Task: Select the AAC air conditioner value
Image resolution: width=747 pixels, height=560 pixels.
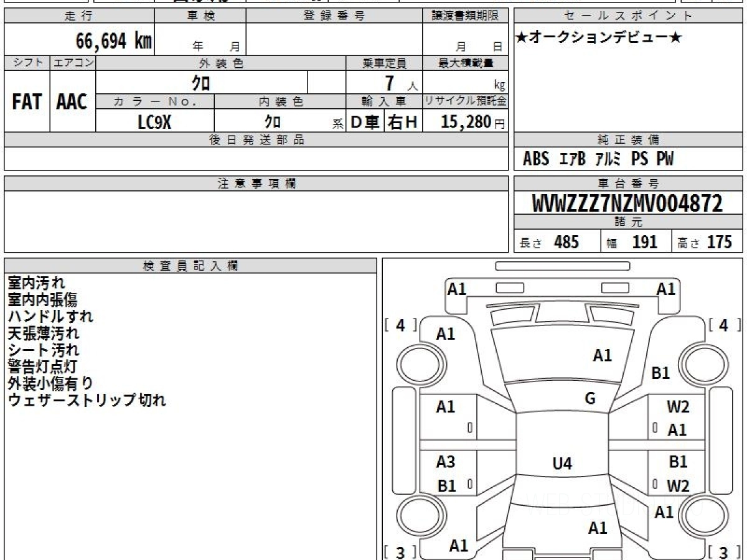Action: pos(72,102)
